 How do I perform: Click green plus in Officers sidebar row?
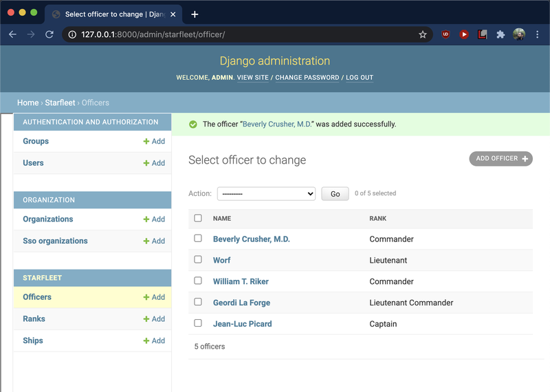(x=146, y=297)
